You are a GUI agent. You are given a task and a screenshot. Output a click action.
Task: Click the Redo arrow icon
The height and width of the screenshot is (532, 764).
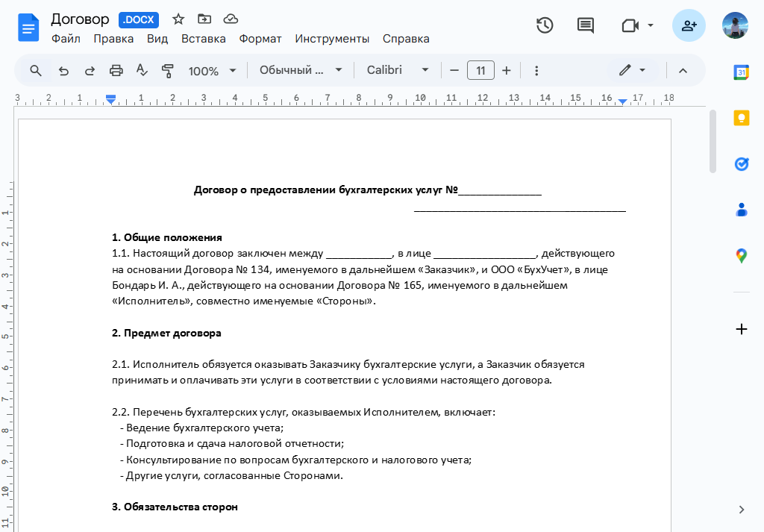[90, 70]
